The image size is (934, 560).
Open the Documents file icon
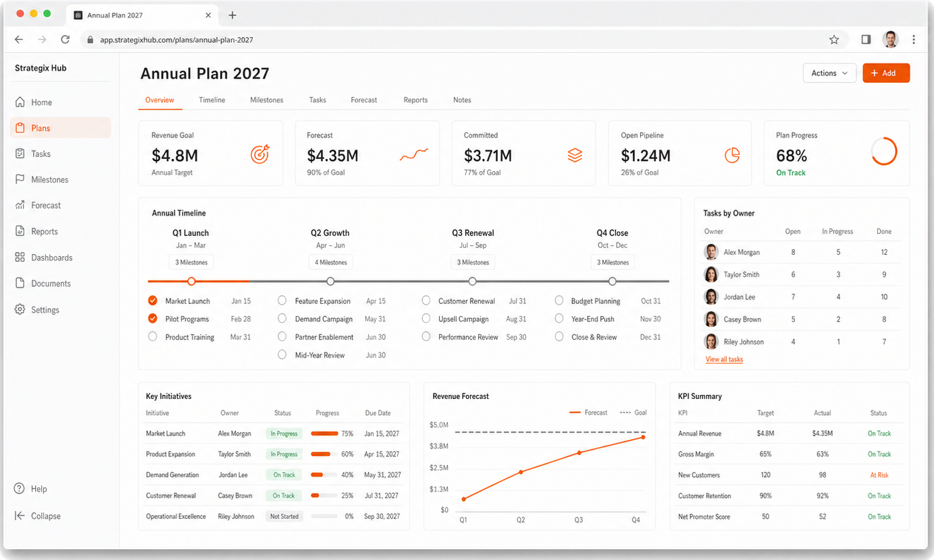pyautogui.click(x=20, y=284)
